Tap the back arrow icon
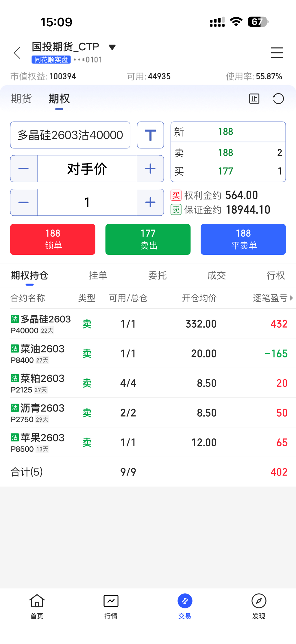Viewport: 296px width, 644px height. coord(17,53)
